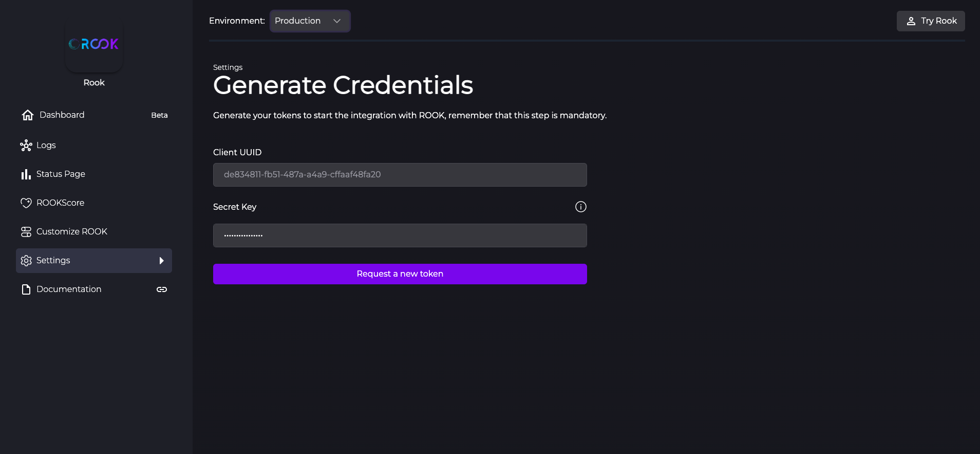Viewport: 980px width, 454px height.
Task: Expand the Settings submenu arrow
Action: click(161, 261)
